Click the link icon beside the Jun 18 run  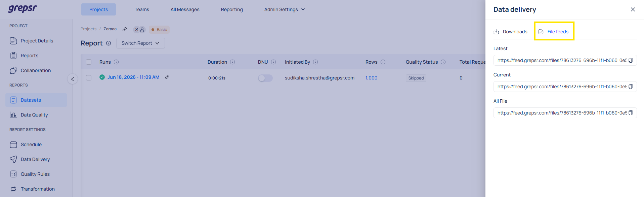tap(167, 77)
